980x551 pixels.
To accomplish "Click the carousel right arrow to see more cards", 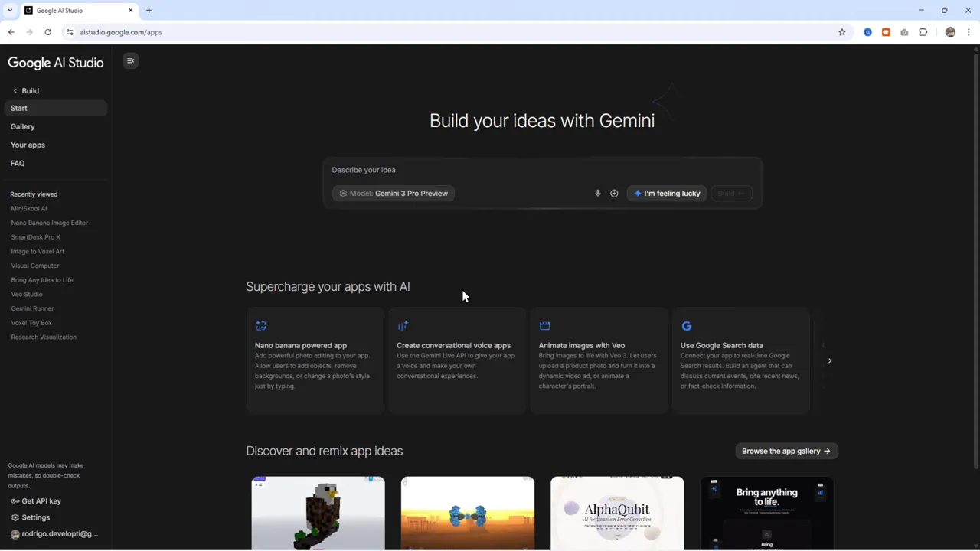I will (x=830, y=360).
